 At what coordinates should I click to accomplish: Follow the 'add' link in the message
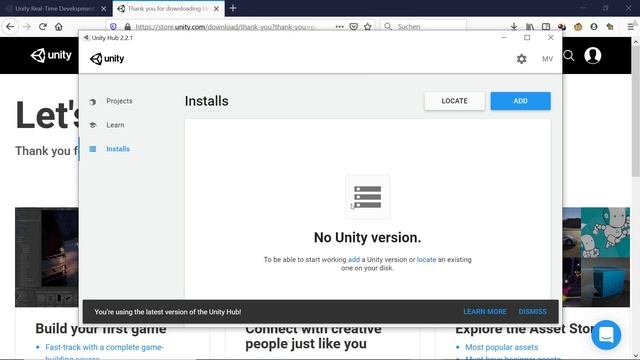tap(353, 260)
